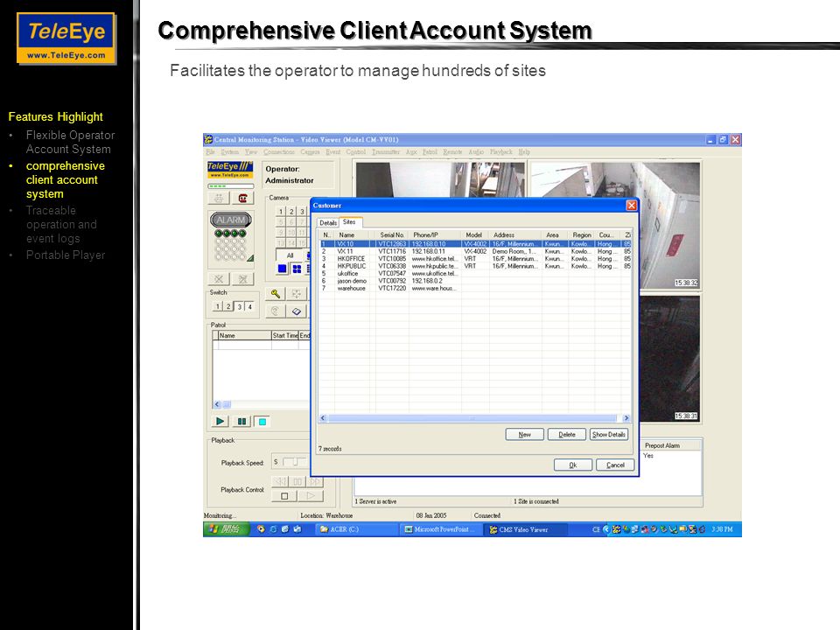Expand the green triangle under the alarm LEDs
The height and width of the screenshot is (630, 840).
(250, 258)
